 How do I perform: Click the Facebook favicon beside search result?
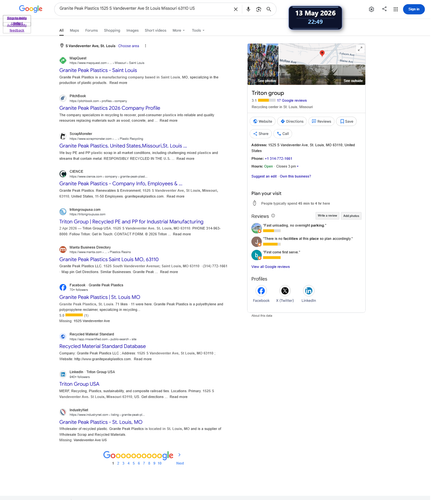[63, 287]
